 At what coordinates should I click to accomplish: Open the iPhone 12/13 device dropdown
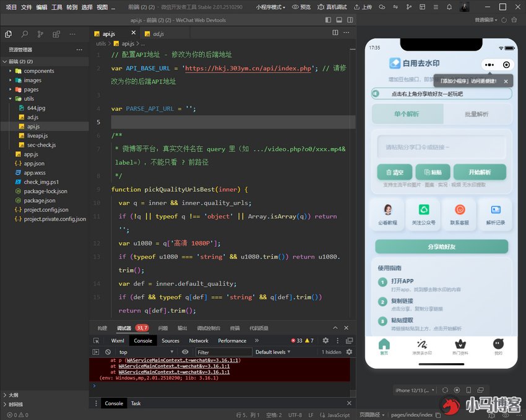(415, 390)
